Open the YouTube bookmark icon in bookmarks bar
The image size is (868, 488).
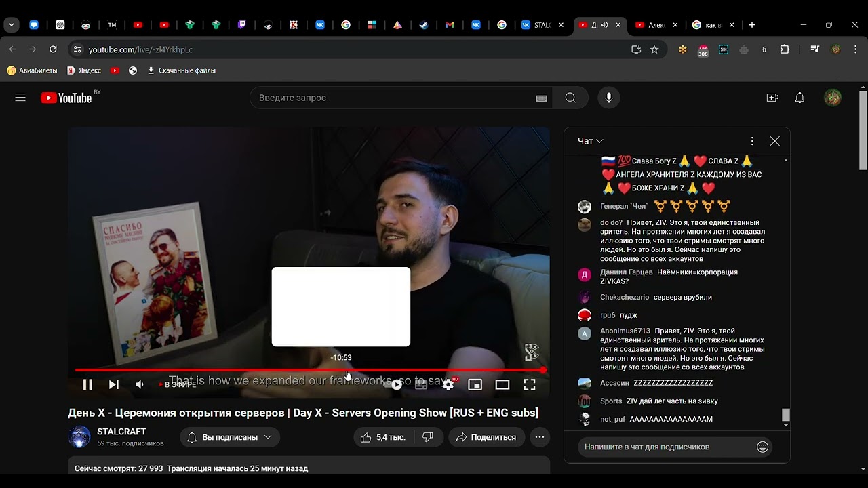(x=115, y=70)
